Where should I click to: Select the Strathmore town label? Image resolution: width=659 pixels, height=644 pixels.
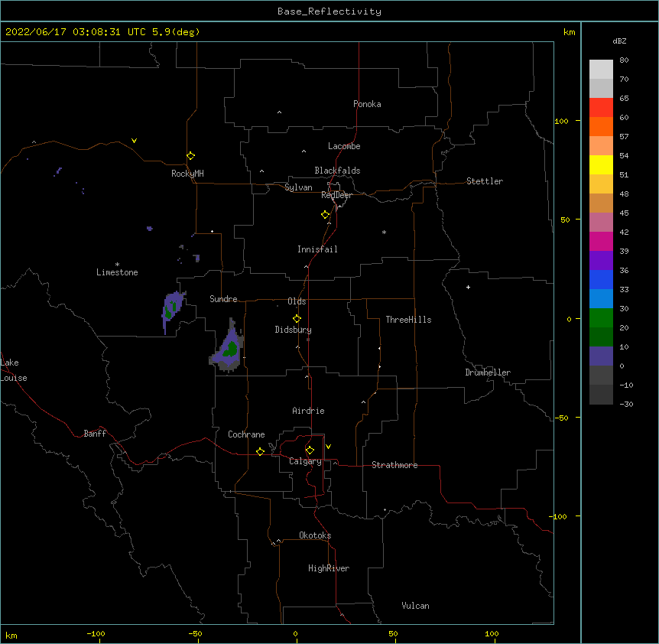(394, 465)
